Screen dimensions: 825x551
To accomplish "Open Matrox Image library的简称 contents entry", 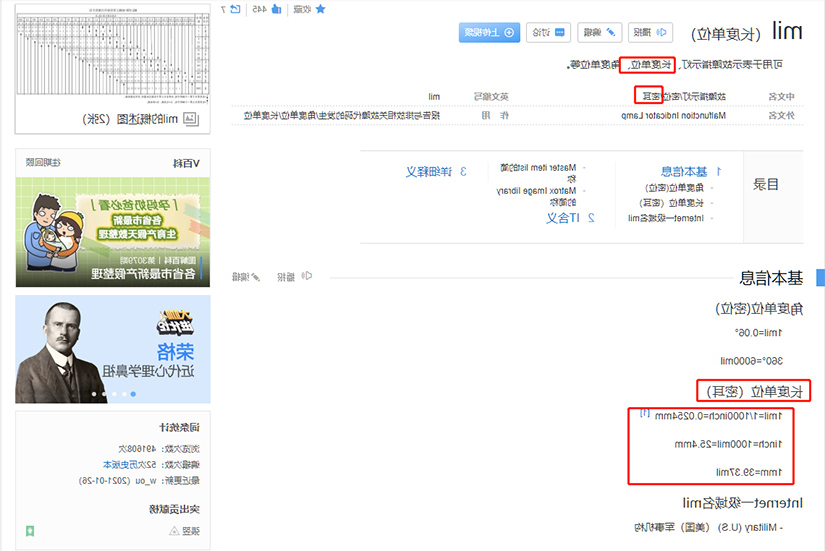I will 536,196.
